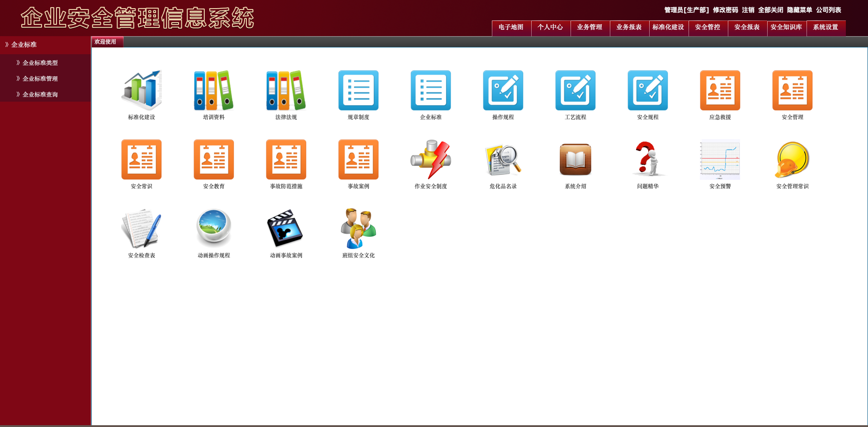Open the 系统介绍 book icon
The width and height of the screenshot is (868, 427).
(576, 160)
